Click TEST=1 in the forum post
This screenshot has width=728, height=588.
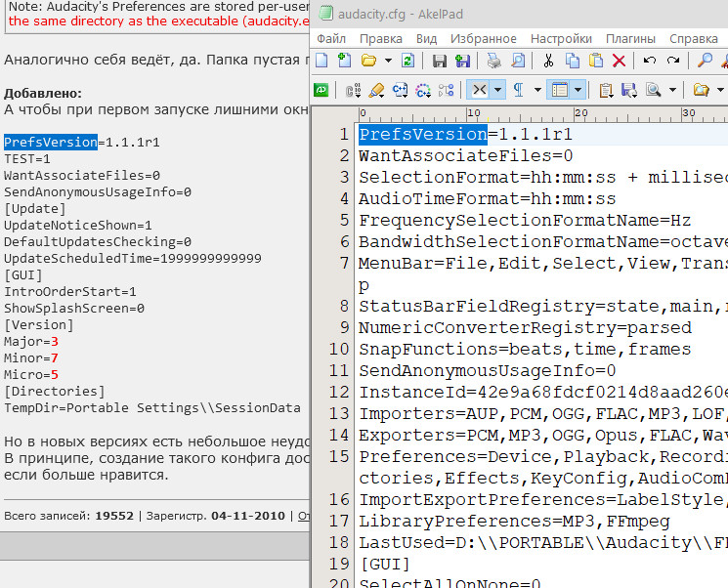(27, 158)
